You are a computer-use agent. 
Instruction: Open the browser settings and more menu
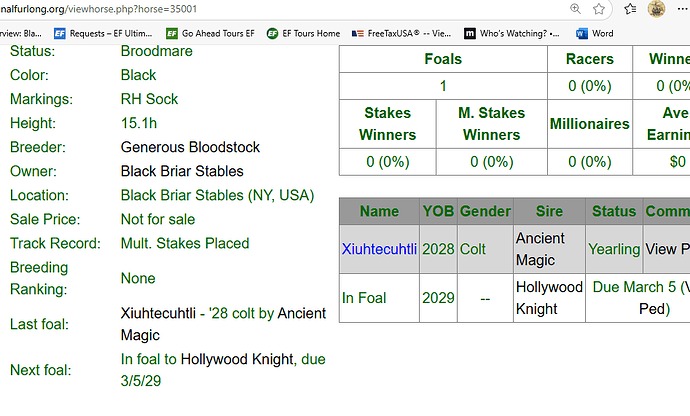coord(683,10)
